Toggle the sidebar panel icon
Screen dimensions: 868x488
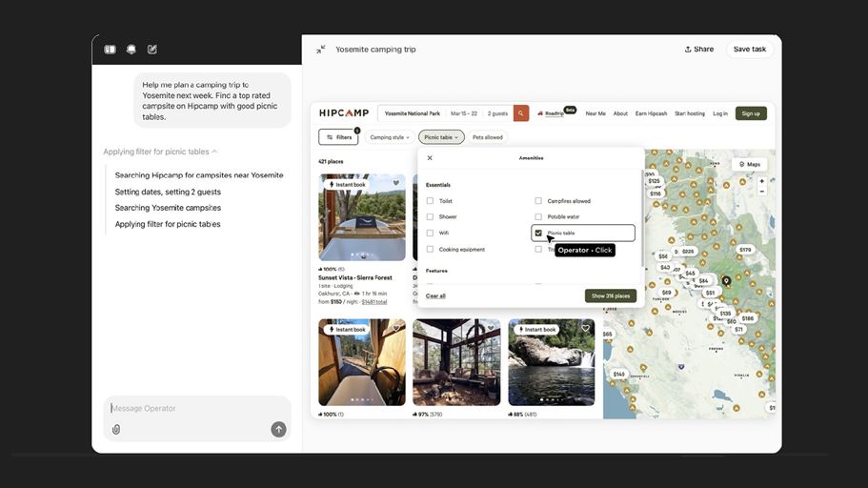(x=111, y=50)
